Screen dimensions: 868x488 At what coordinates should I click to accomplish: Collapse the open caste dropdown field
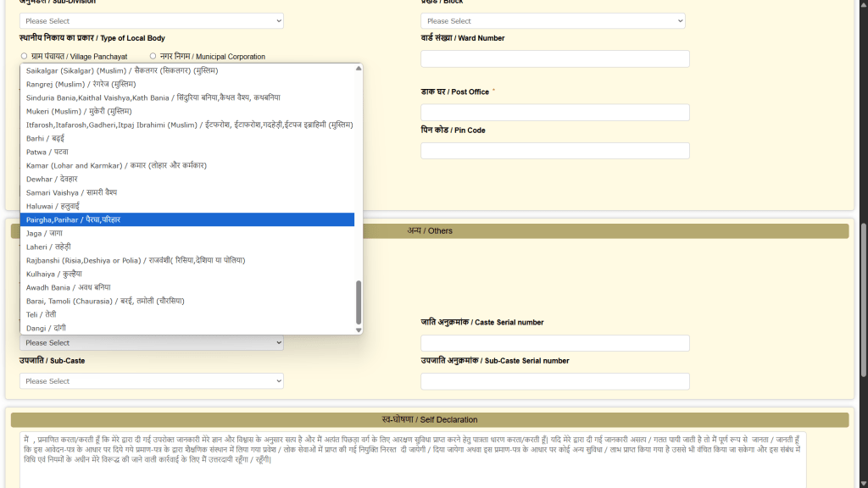152,342
